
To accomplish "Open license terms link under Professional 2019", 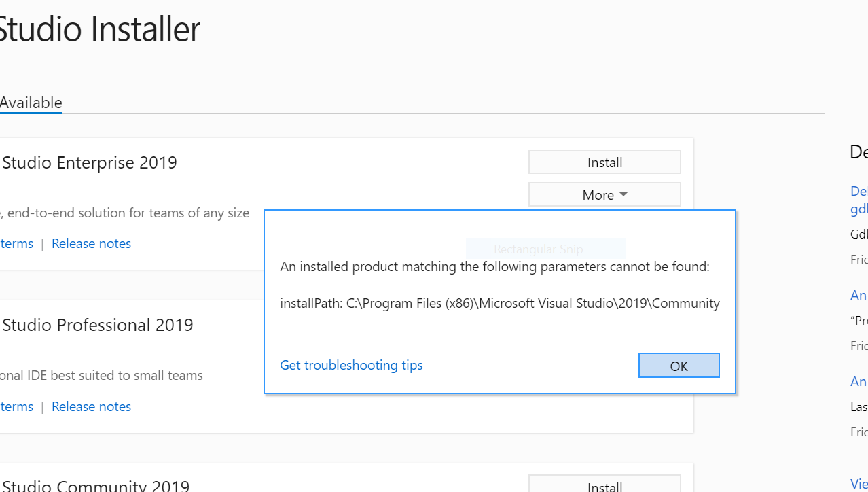I will (16, 406).
